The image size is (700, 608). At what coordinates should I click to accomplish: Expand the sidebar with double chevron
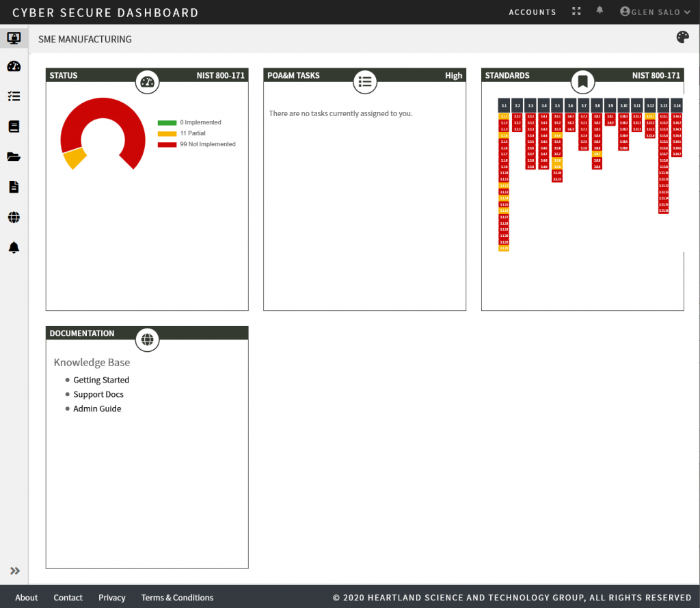point(15,570)
